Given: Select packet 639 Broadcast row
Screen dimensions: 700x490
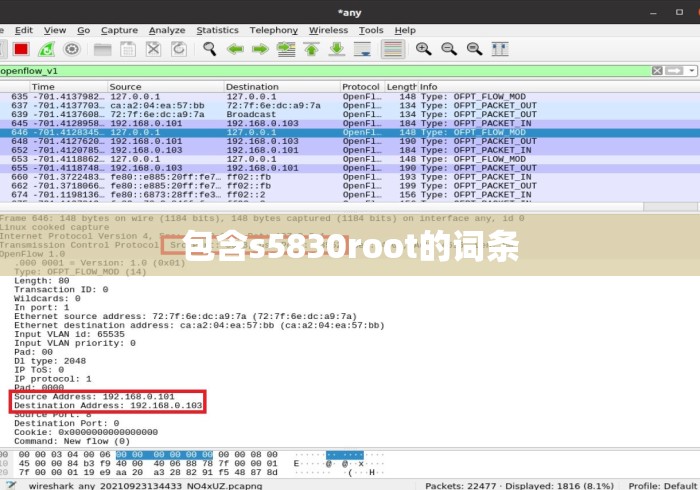Looking at the screenshot, I should [350, 115].
